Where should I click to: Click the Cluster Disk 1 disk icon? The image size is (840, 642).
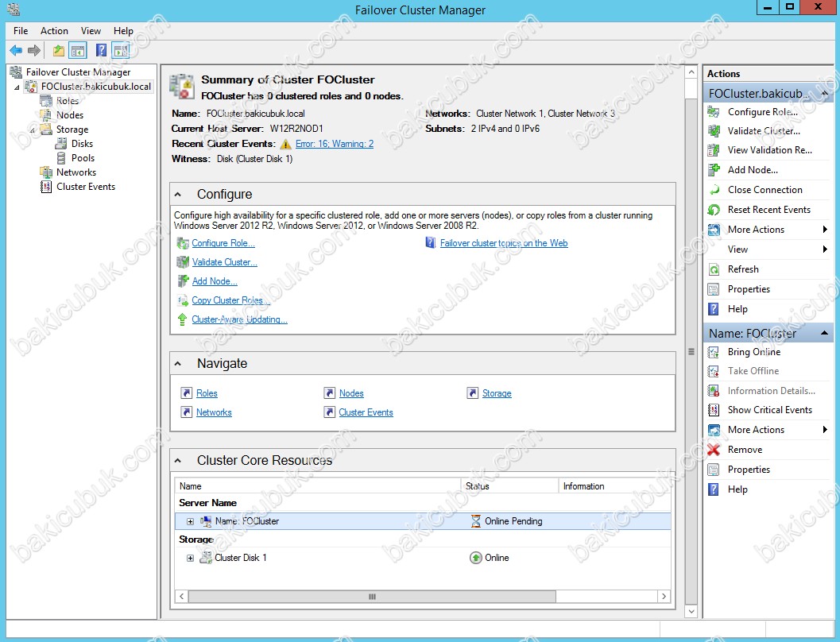coord(206,558)
